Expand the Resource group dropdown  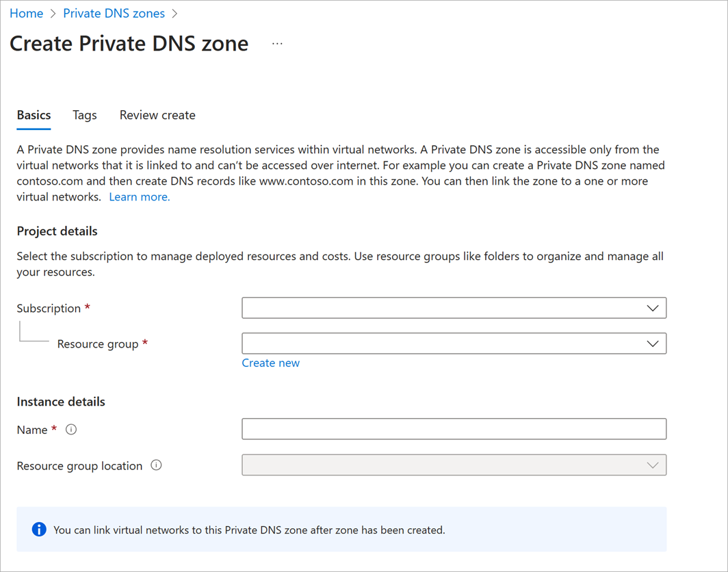click(454, 343)
